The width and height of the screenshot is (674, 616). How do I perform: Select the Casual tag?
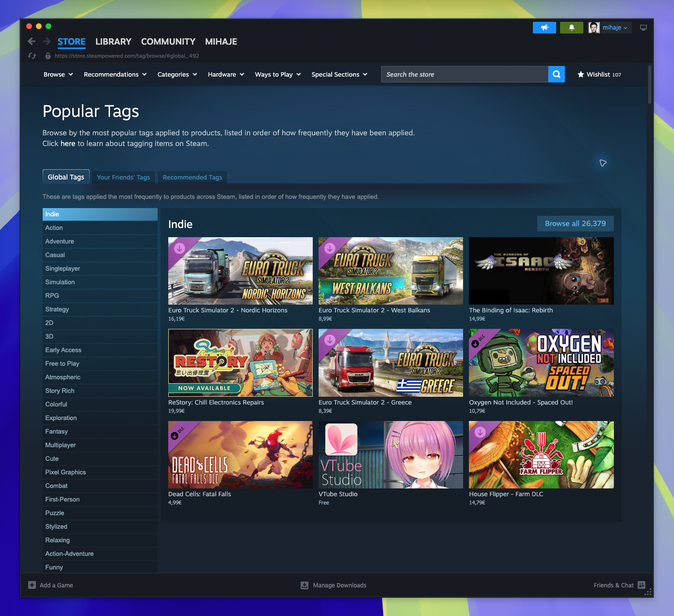point(100,255)
